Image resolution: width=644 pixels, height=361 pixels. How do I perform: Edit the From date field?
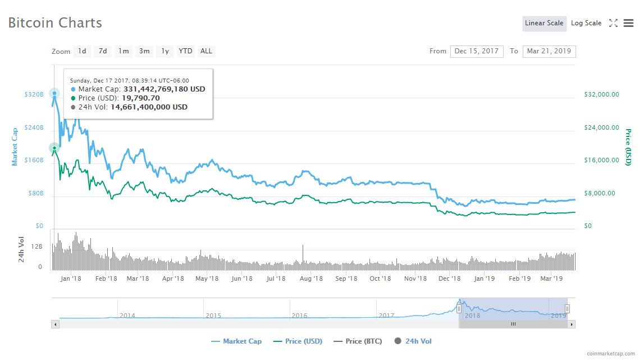tap(477, 51)
